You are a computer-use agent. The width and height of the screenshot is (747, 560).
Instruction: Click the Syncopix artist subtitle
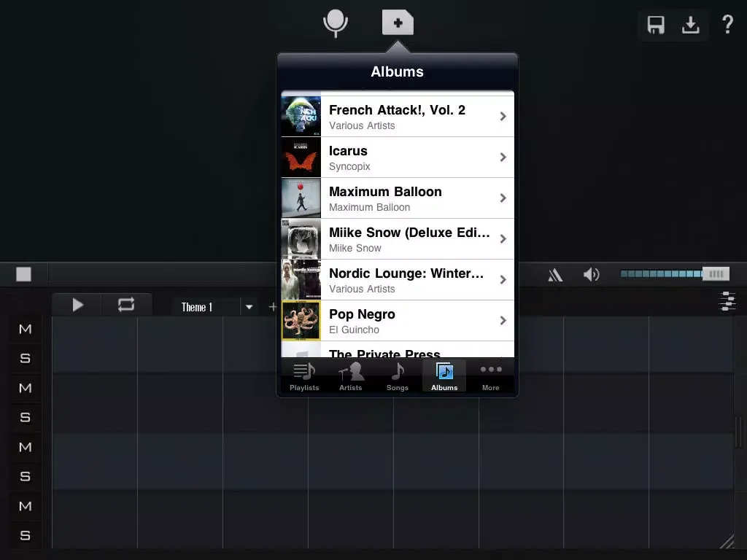coord(349,167)
